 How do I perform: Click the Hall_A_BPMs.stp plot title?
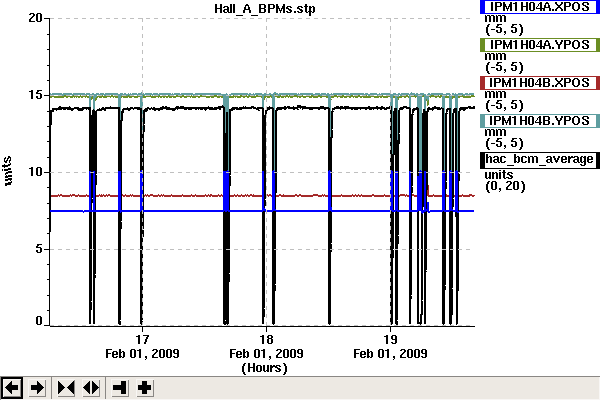(x=265, y=8)
